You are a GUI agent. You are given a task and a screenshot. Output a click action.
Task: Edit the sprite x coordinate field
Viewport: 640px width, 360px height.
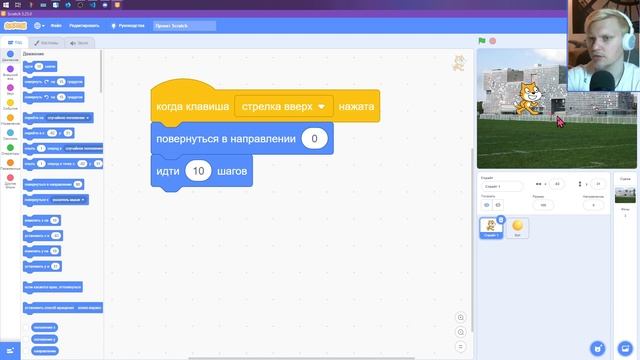(557, 184)
